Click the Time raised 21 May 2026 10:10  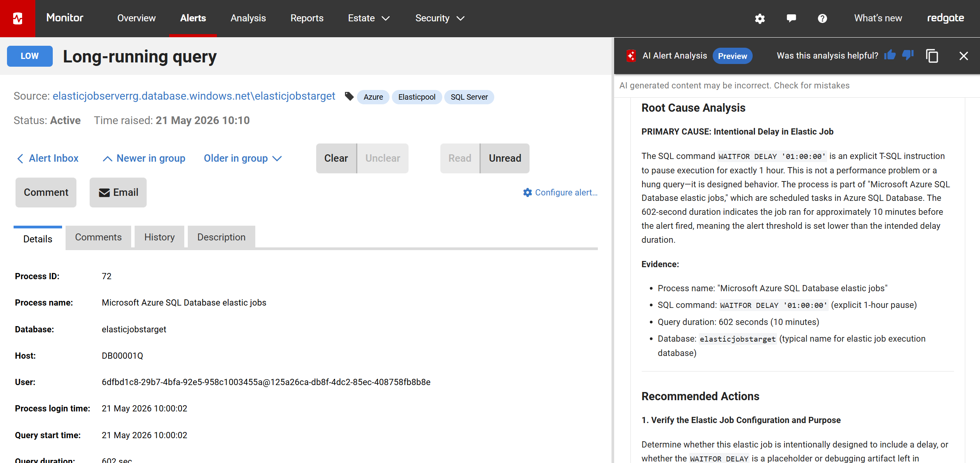172,120
